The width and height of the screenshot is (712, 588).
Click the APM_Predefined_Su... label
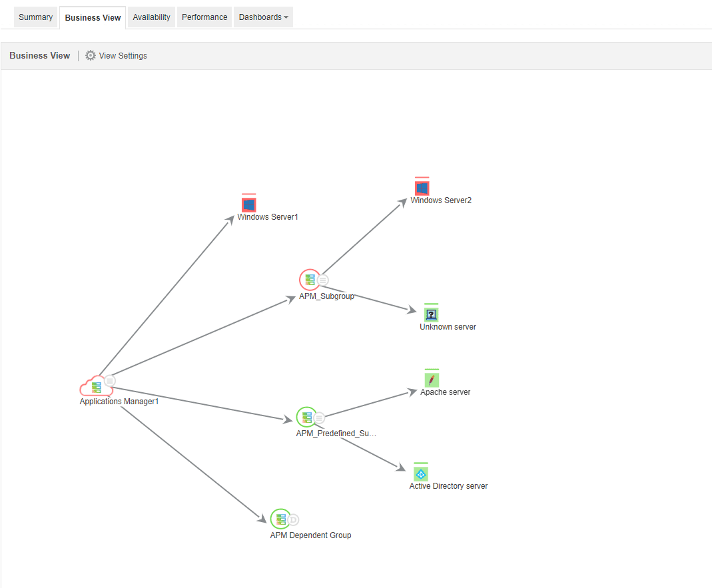click(x=336, y=433)
